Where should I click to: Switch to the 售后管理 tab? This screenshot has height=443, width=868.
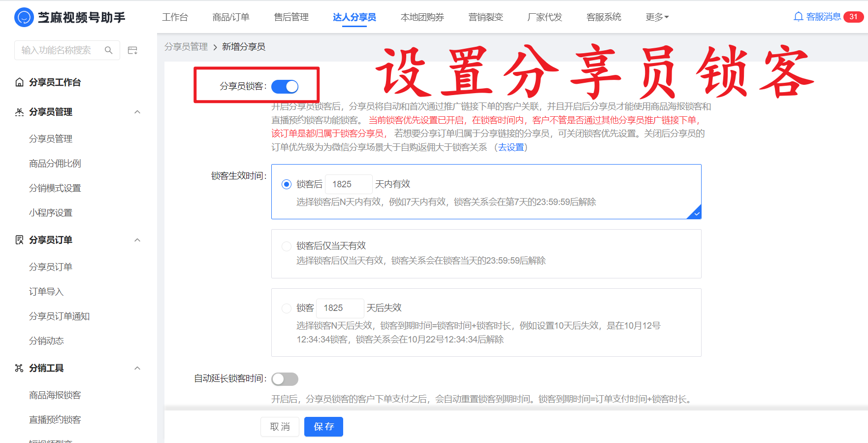click(x=291, y=17)
